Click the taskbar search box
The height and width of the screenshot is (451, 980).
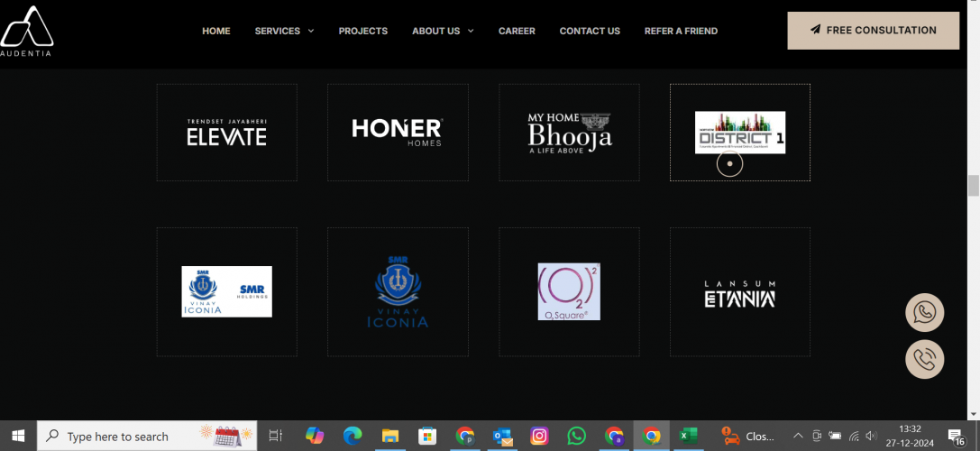pyautogui.click(x=147, y=436)
